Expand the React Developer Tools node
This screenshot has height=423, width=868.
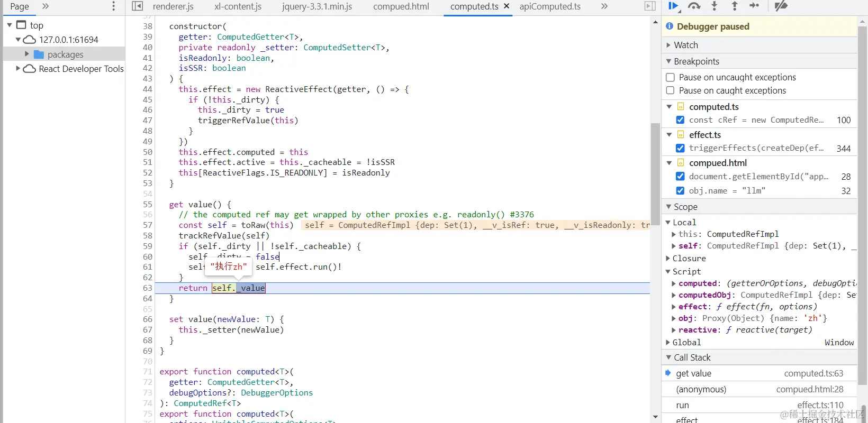pyautogui.click(x=18, y=69)
